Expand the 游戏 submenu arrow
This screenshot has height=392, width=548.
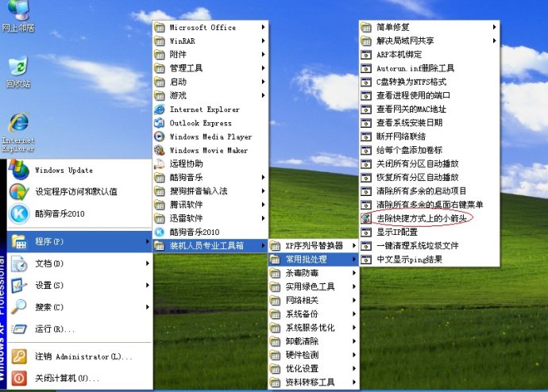[263, 95]
